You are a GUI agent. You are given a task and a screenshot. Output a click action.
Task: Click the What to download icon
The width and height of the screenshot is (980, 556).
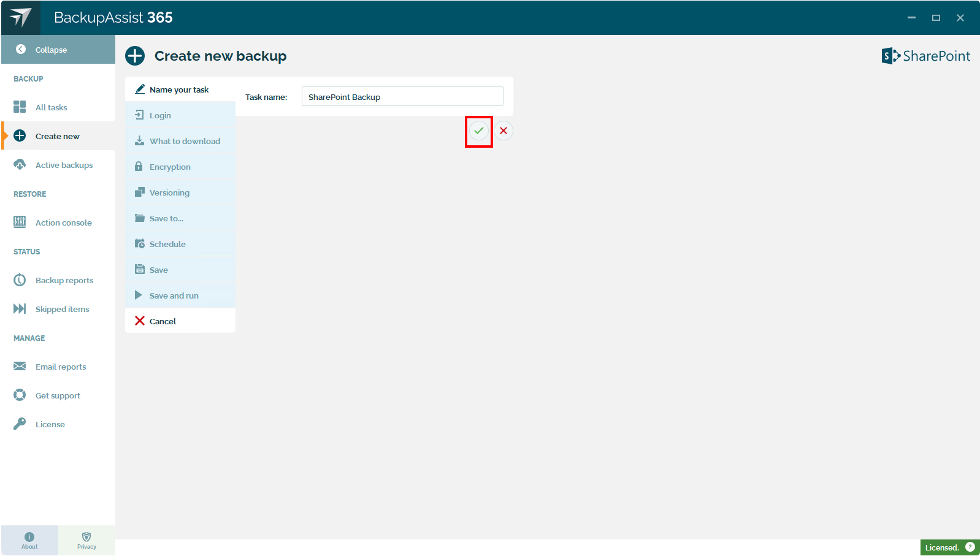[x=140, y=141]
